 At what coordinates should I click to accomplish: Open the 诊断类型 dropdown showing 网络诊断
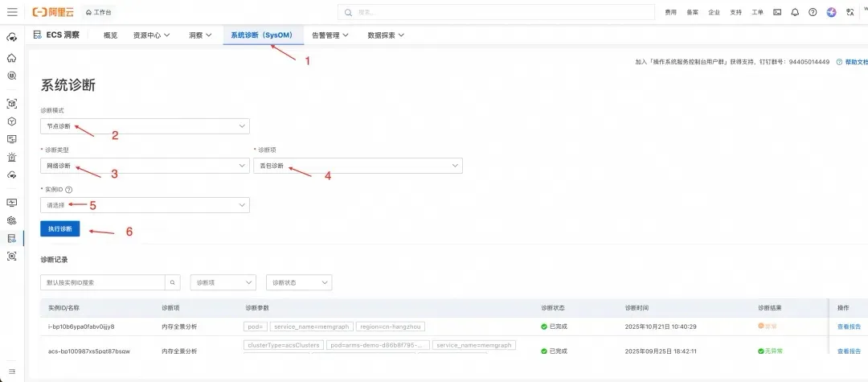[x=145, y=166]
